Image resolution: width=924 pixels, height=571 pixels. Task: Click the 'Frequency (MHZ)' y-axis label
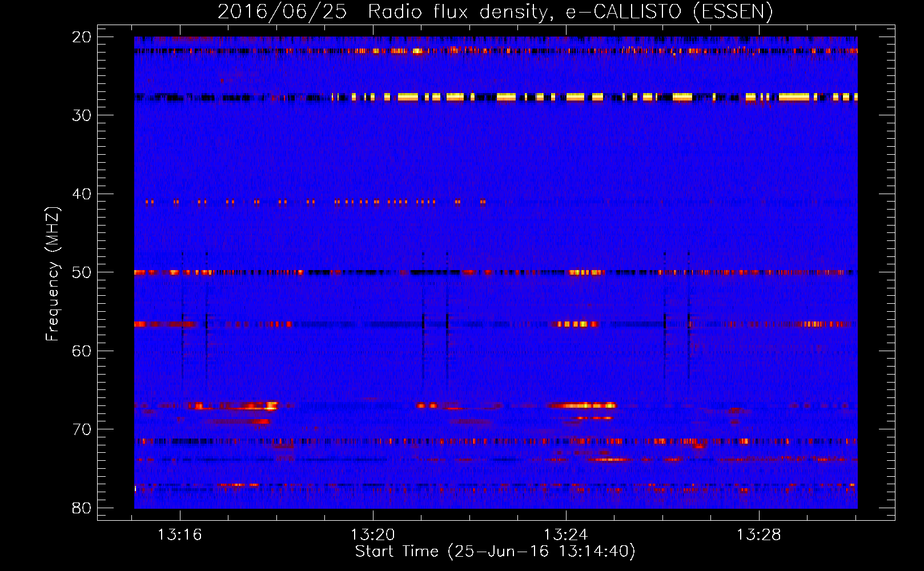pyautogui.click(x=53, y=274)
